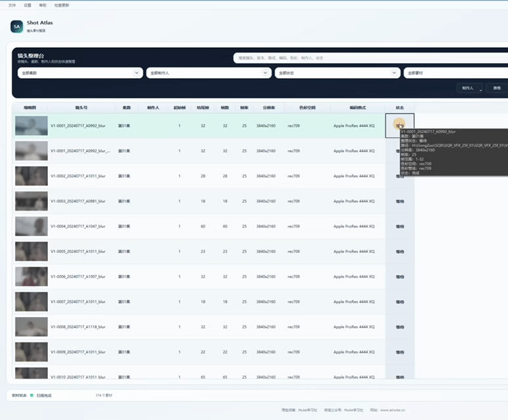Click the green scan status indicator dot

(x=32, y=395)
